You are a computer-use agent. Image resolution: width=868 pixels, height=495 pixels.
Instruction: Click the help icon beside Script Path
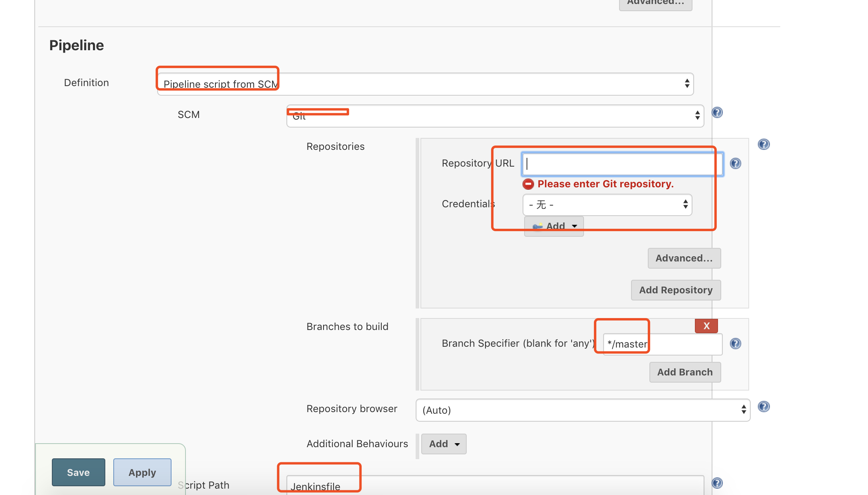click(x=717, y=483)
